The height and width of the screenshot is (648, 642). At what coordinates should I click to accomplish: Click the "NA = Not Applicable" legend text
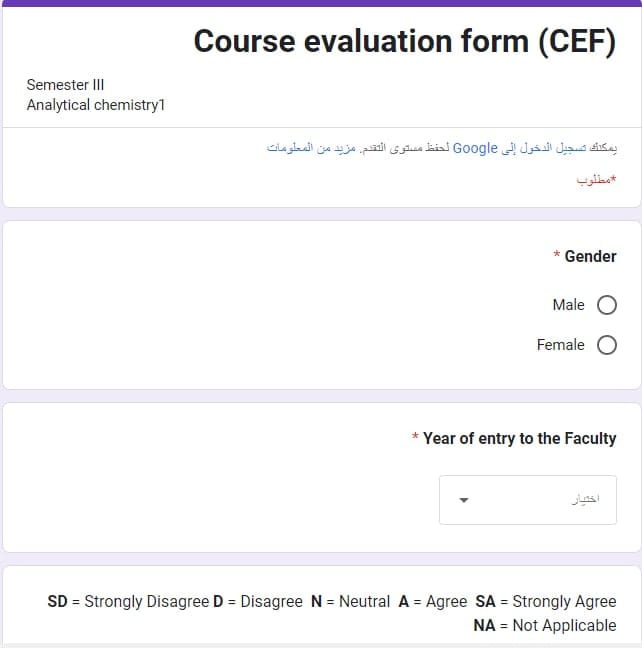click(x=545, y=625)
